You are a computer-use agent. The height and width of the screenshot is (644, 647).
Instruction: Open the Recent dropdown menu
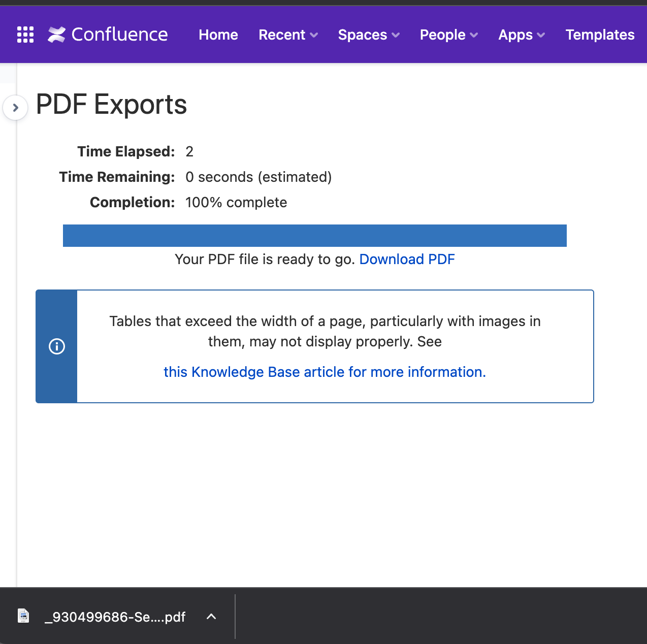(x=288, y=35)
